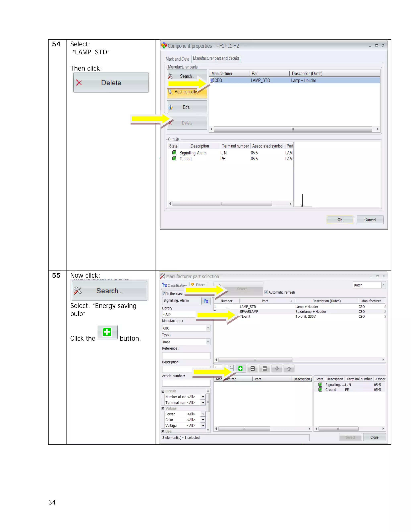
Task: Increment the quantity spinner up arrow
Action: point(231,367)
